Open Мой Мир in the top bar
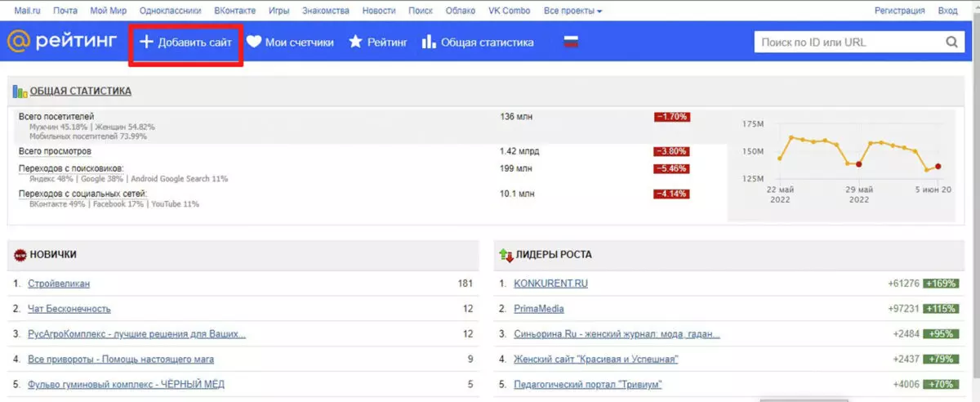The width and height of the screenshot is (980, 402). [x=109, y=11]
